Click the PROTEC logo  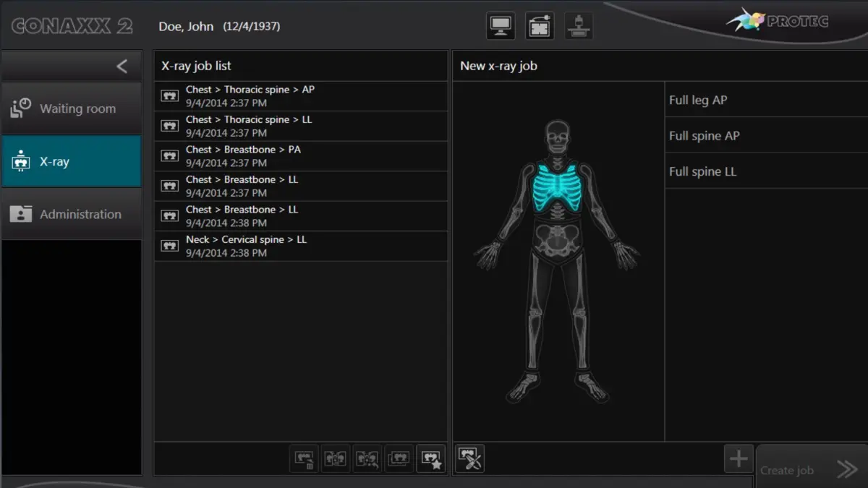point(778,21)
